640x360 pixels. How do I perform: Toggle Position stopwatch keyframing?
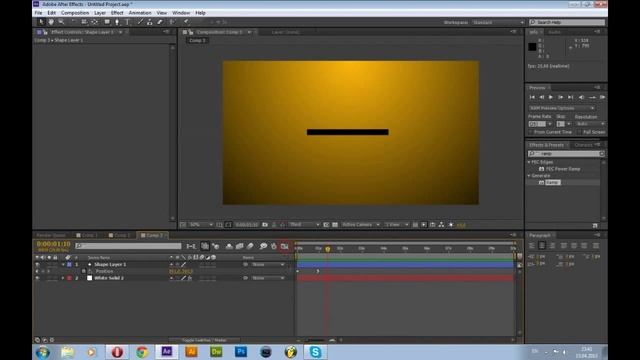pos(90,271)
